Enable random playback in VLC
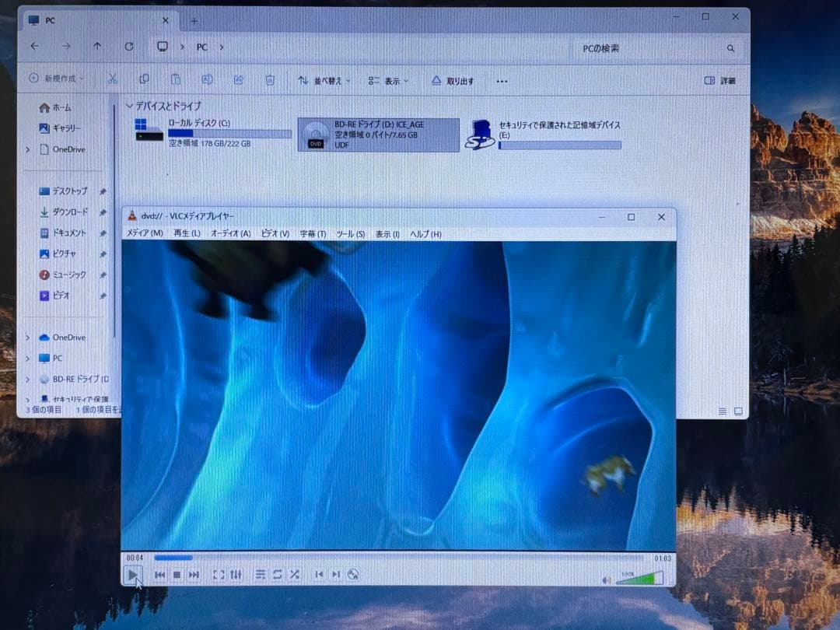This screenshot has height=630, width=840. pos(294,575)
